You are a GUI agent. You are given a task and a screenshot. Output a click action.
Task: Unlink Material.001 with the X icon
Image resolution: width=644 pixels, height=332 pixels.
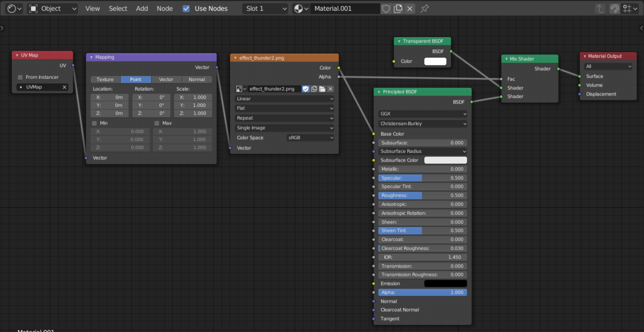pyautogui.click(x=410, y=9)
